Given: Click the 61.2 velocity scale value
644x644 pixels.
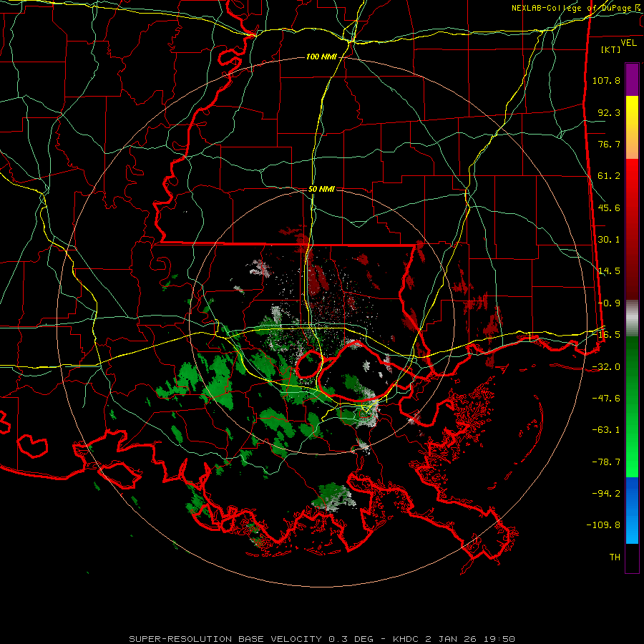Looking at the screenshot, I should (x=609, y=176).
